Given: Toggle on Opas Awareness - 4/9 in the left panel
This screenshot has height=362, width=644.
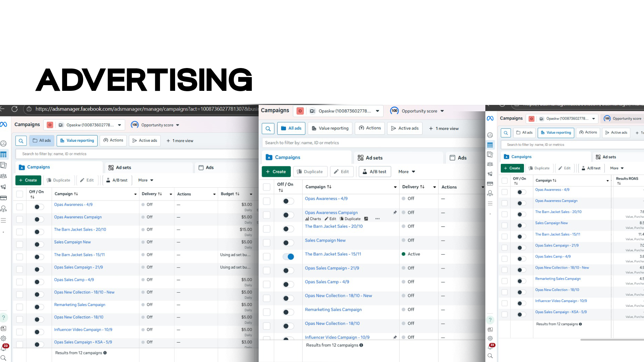Looking at the screenshot, I should point(39,207).
